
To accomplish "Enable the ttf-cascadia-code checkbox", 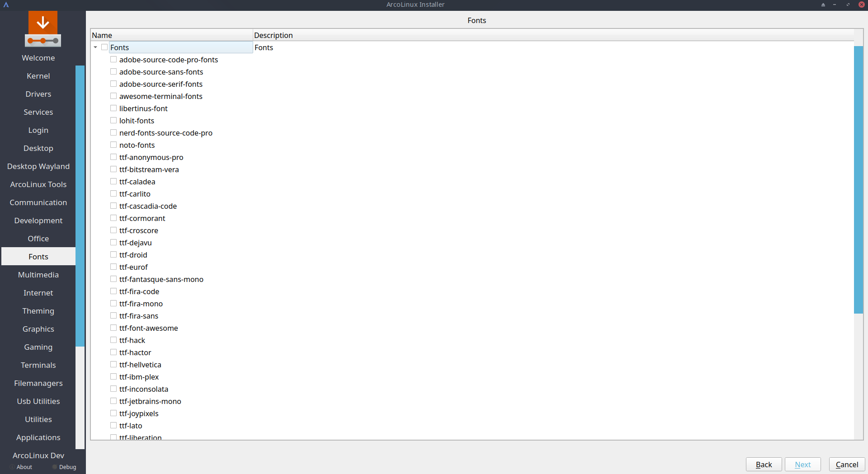I will (113, 206).
